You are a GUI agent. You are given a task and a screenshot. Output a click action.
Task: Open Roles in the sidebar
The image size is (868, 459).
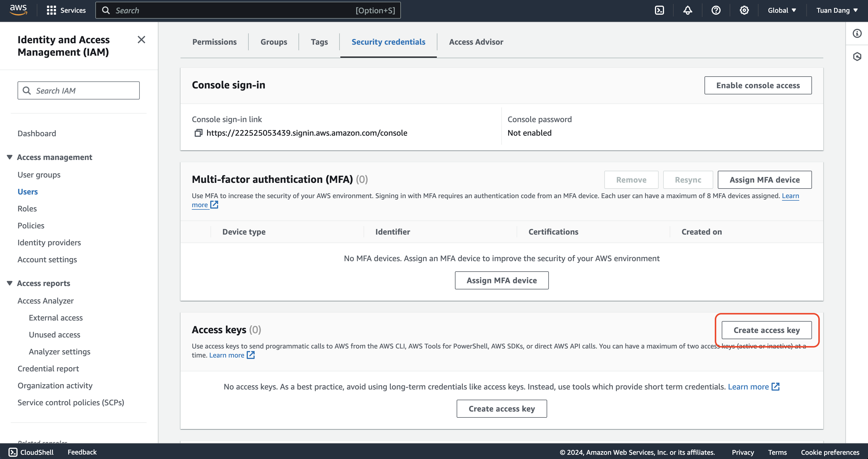(x=27, y=209)
